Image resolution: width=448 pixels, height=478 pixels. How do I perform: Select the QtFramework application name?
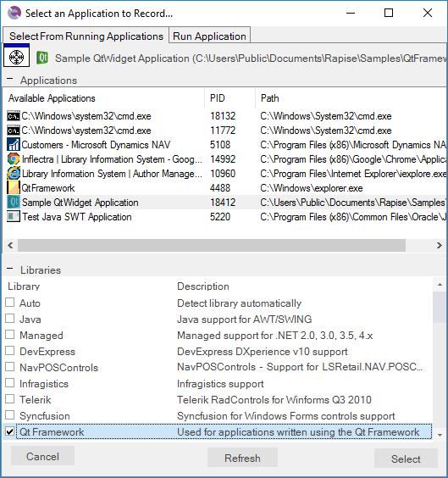47,188
